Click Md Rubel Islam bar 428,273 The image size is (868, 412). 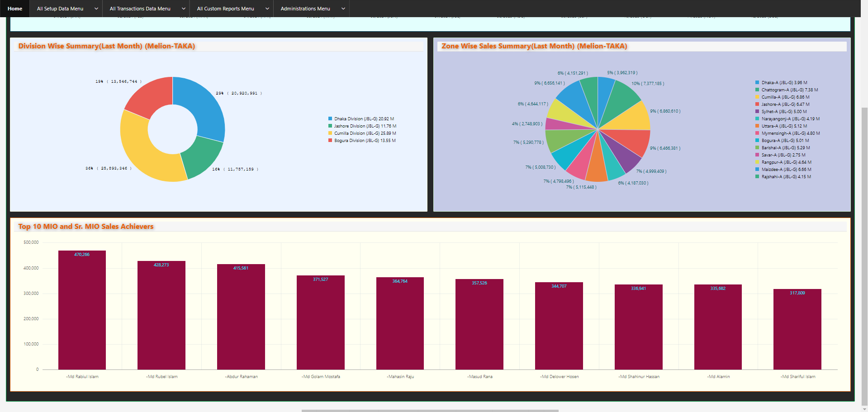point(161,315)
